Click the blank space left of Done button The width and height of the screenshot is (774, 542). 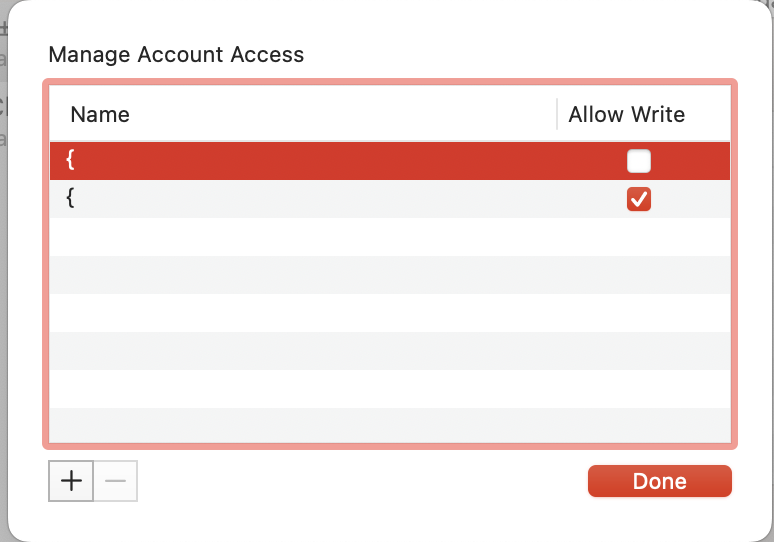[x=360, y=481]
